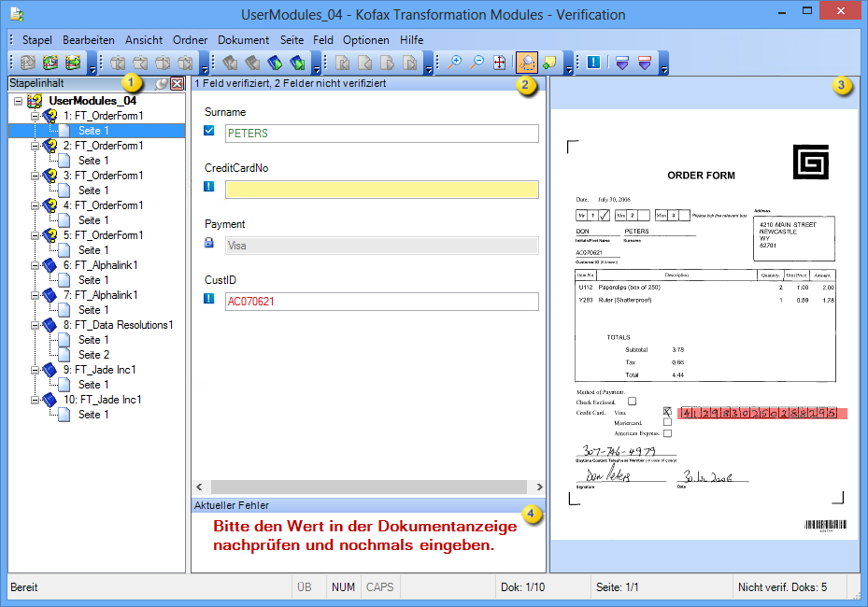Click the yellow CreditCardNo input field
This screenshot has height=607, width=868.
point(382,190)
